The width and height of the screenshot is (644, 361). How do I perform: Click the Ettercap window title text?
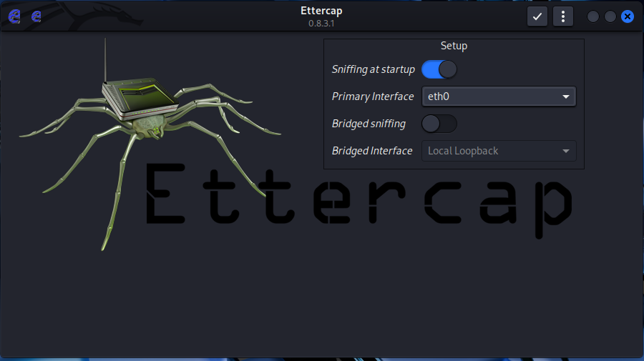click(x=321, y=11)
